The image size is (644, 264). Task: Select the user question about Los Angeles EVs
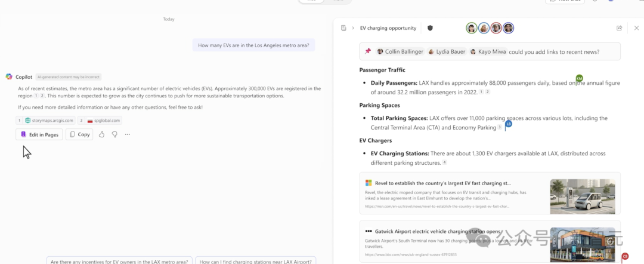(253, 45)
